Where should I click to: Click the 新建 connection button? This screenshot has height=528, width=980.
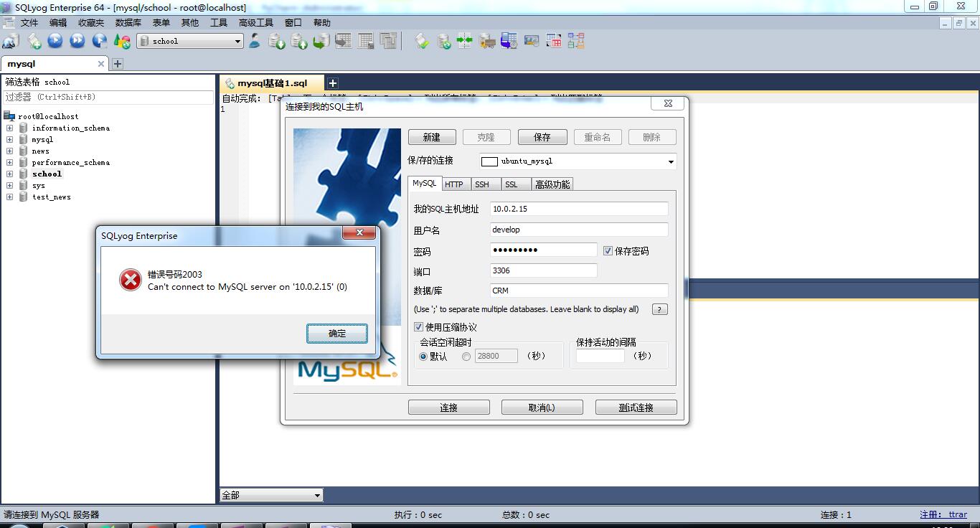432,137
